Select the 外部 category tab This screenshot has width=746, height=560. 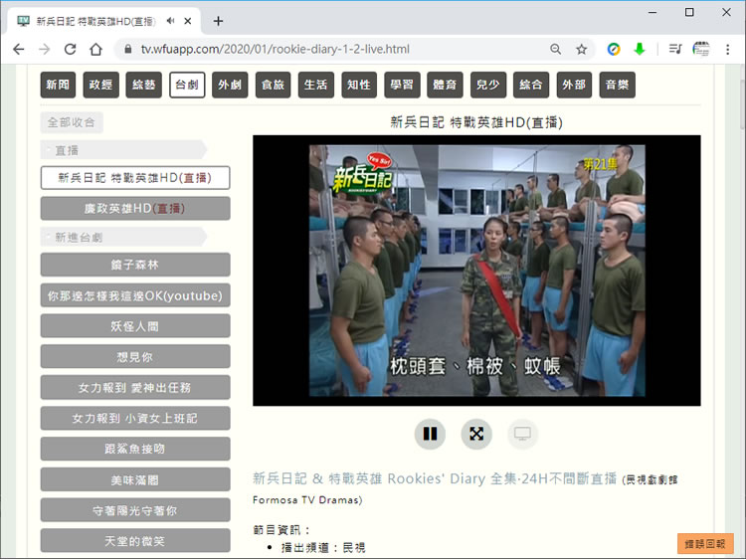coord(574,85)
